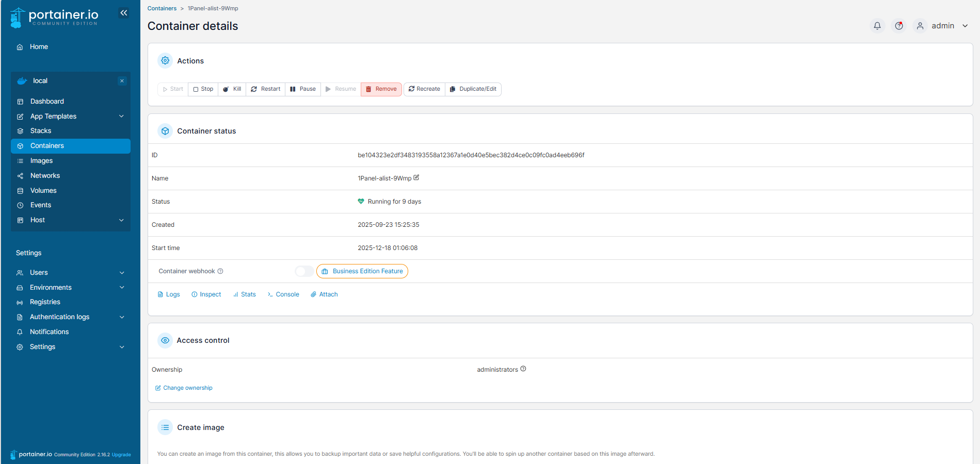Open Notifications in sidebar
Image resolution: width=980 pixels, height=464 pixels.
(71, 332)
